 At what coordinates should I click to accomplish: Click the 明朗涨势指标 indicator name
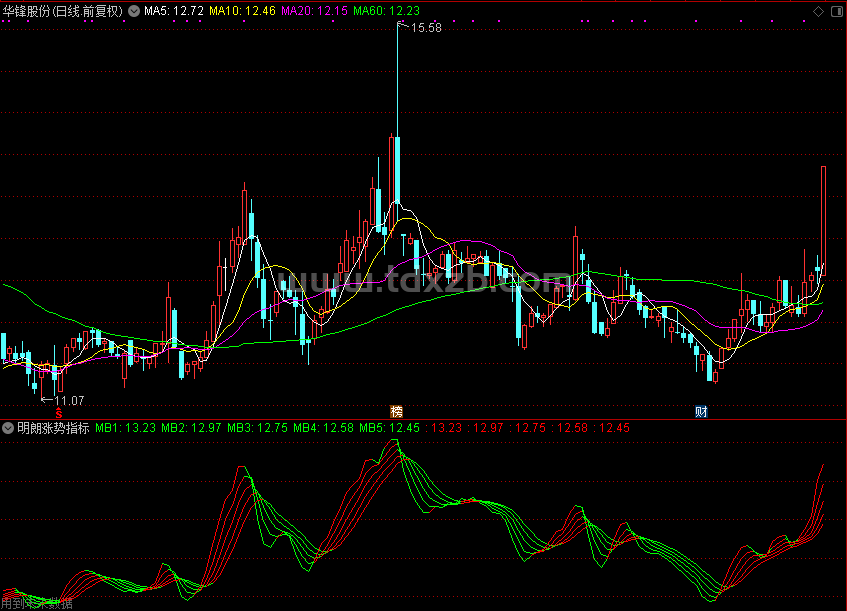click(x=53, y=427)
